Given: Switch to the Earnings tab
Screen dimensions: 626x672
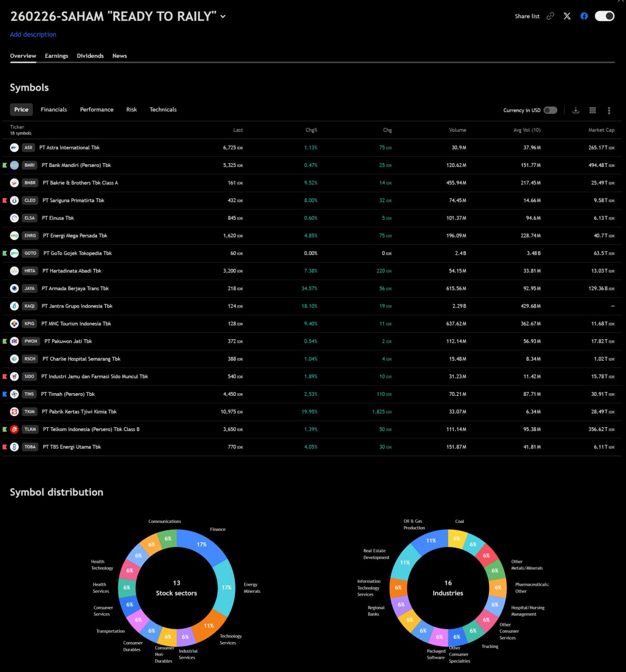Looking at the screenshot, I should tap(57, 56).
